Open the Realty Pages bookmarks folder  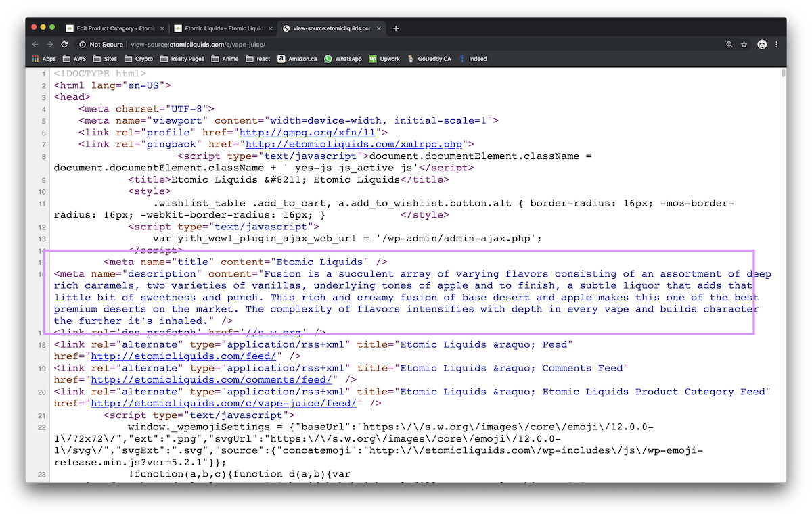[x=182, y=59]
